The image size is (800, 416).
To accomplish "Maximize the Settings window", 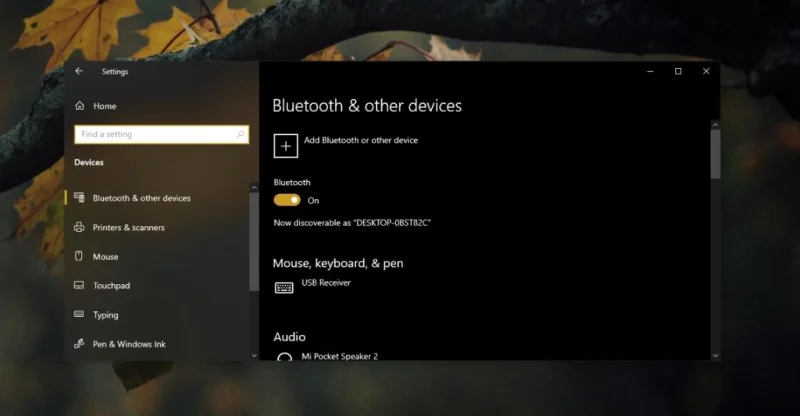I will coord(678,71).
